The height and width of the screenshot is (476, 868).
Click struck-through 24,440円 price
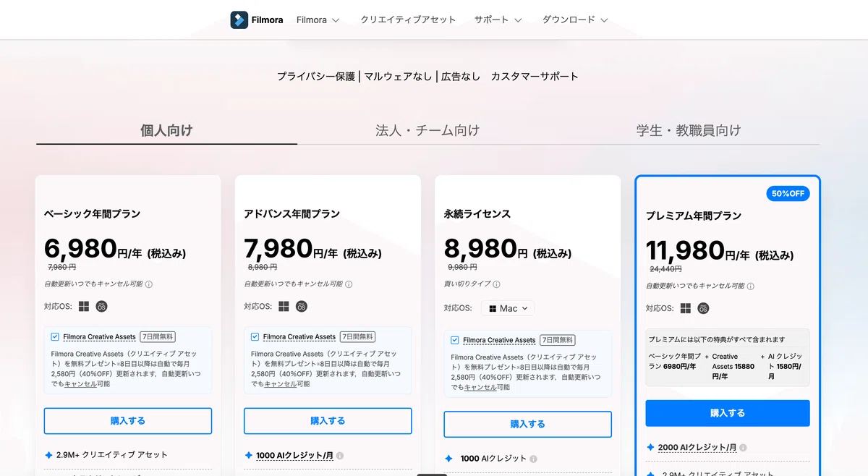click(x=665, y=269)
